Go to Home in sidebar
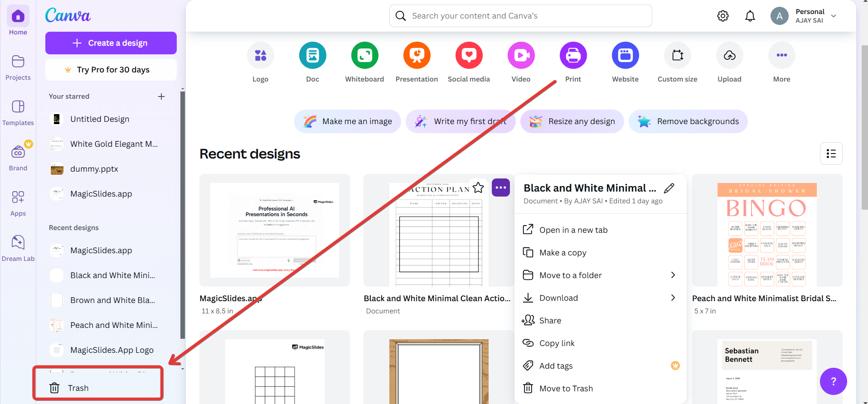 18,21
